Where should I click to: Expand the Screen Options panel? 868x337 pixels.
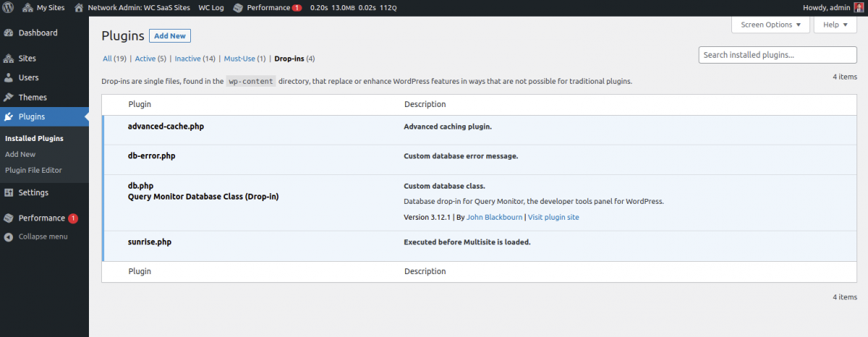770,25
